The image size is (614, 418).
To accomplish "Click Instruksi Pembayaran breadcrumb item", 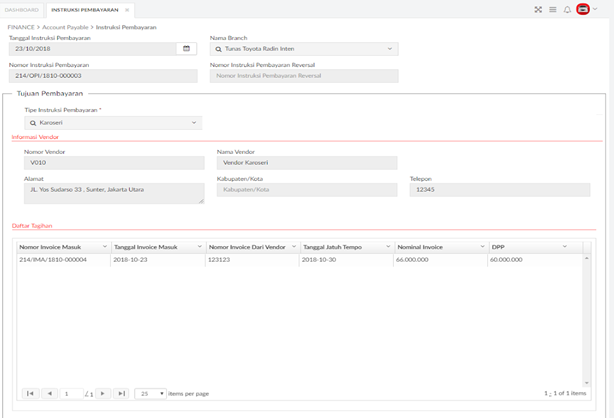I will (126, 27).
